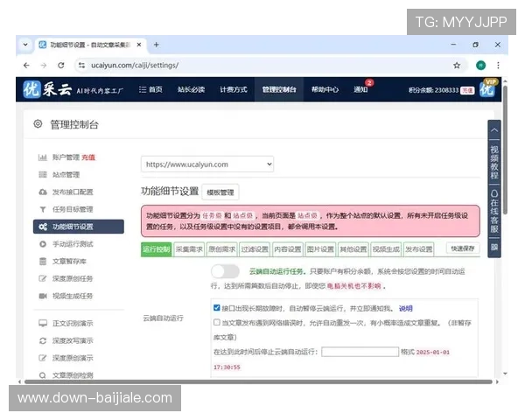This screenshot has width=525, height=420.
Task: Click the 功能细节设置 page heading
Action: 170,192
